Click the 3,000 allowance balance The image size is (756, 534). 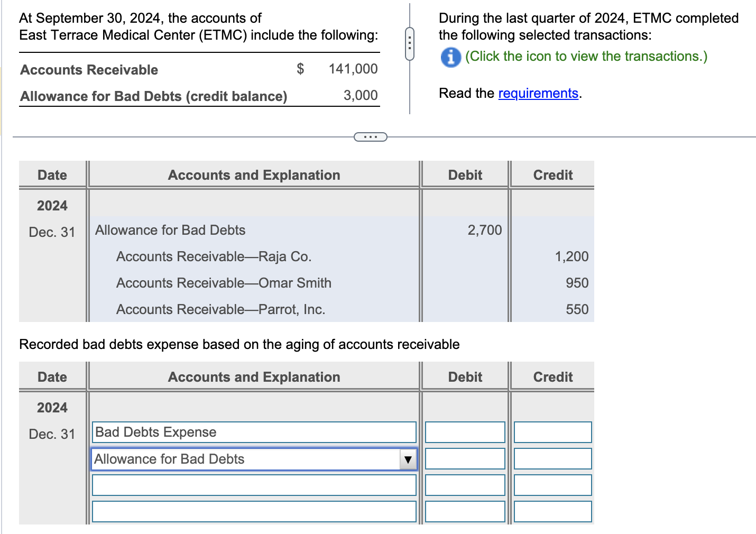361,95
